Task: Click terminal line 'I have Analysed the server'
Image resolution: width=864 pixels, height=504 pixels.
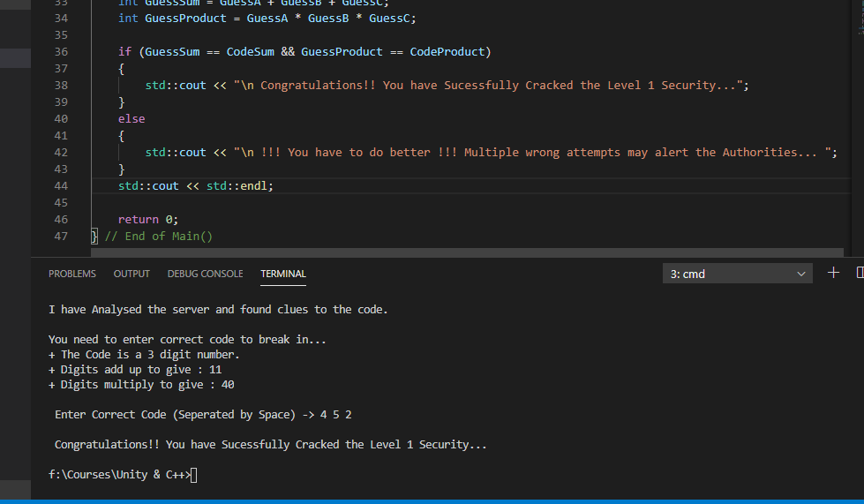Action: (x=218, y=310)
